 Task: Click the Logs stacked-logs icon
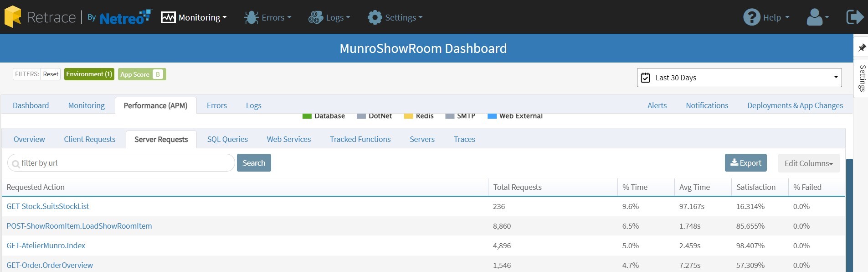(x=316, y=17)
